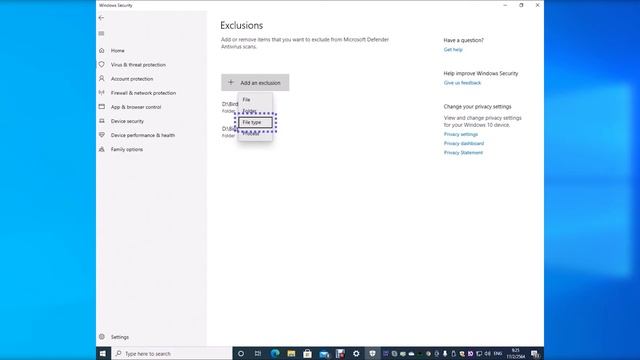Click the Windows Start button
Viewport: 640px width, 360px height.
(x=103, y=353)
